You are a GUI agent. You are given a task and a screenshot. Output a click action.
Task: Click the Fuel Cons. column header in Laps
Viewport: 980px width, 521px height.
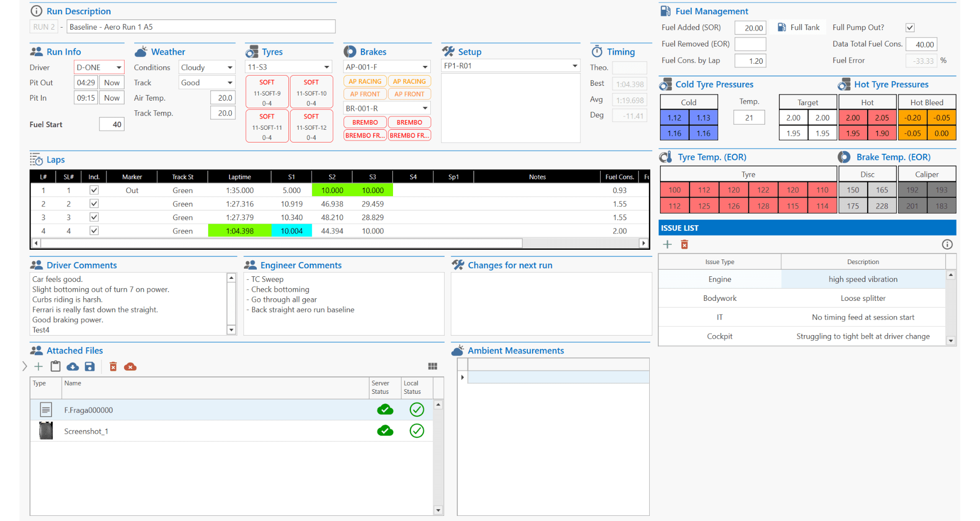(619, 177)
